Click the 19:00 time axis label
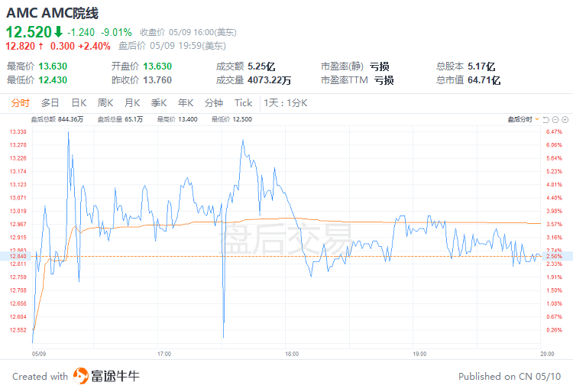This screenshot has width=573, height=392. pyautogui.click(x=419, y=354)
